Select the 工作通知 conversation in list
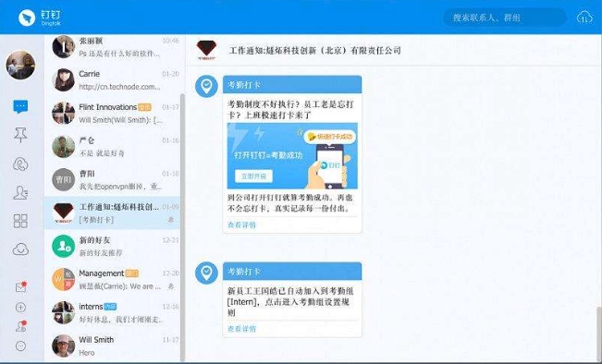The image size is (602, 364). (x=113, y=212)
